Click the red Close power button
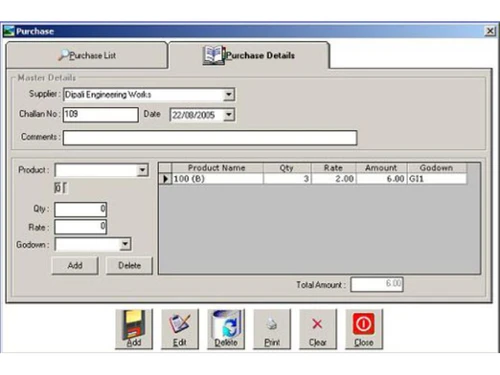500x375 pixels. pos(364,329)
